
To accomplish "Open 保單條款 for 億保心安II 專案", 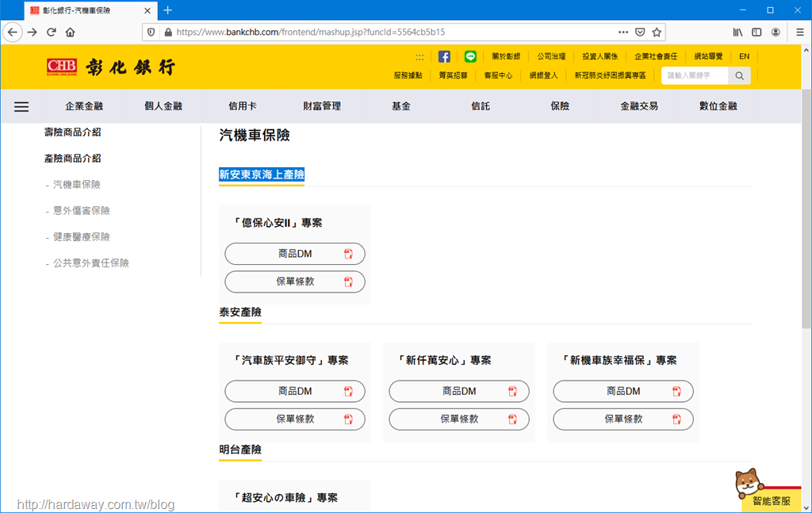I will 295,281.
